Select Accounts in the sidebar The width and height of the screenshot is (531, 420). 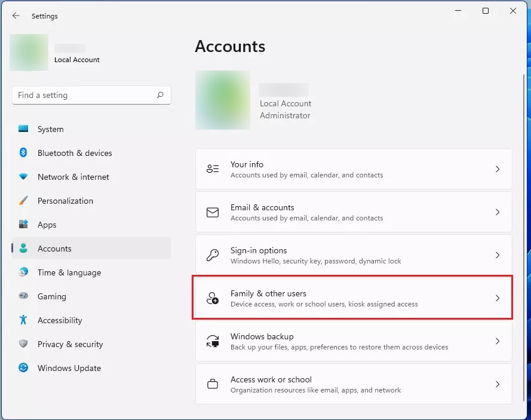coord(91,249)
